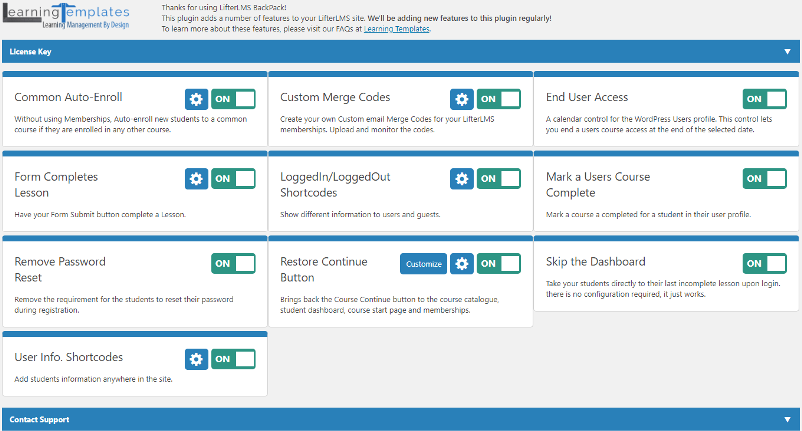This screenshot has width=802, height=431.
Task: Toggle User Info. Shortcodes ON switch
Action: click(233, 359)
